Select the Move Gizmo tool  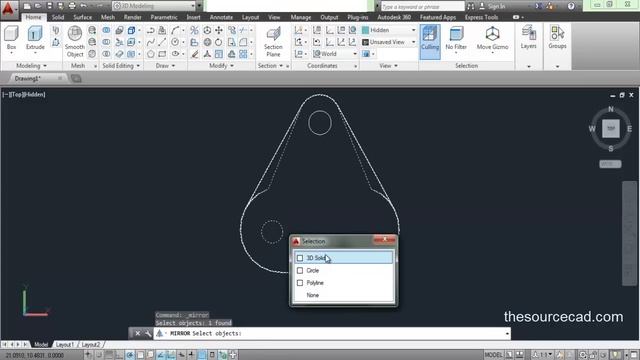pyautogui.click(x=492, y=38)
